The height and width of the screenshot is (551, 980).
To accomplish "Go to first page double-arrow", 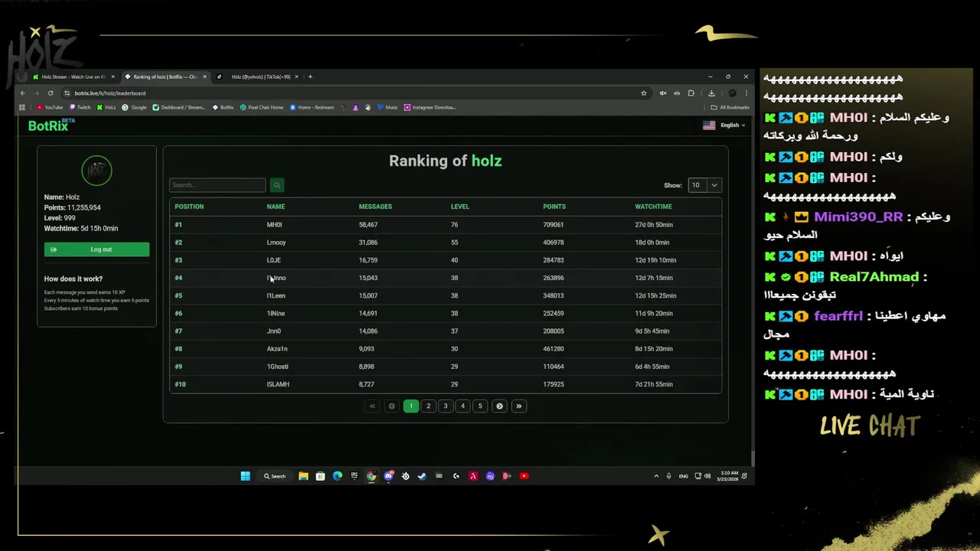I will tap(373, 406).
